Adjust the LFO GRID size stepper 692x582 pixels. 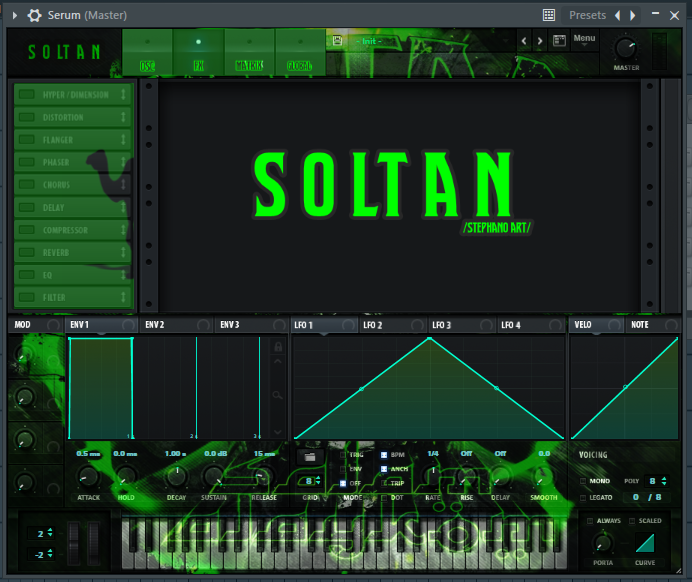coord(318,481)
